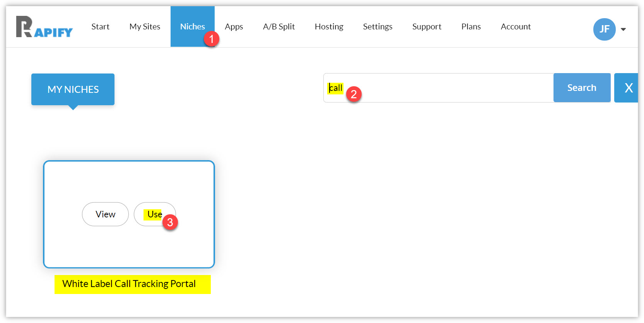Go to the Start page
The image size is (644, 323).
click(100, 27)
